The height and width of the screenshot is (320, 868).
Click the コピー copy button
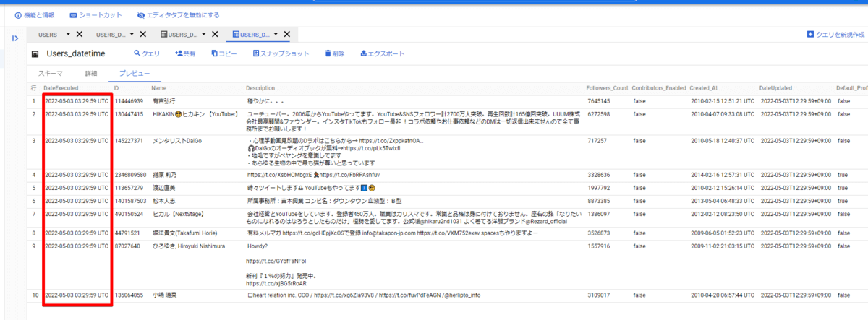click(x=224, y=54)
